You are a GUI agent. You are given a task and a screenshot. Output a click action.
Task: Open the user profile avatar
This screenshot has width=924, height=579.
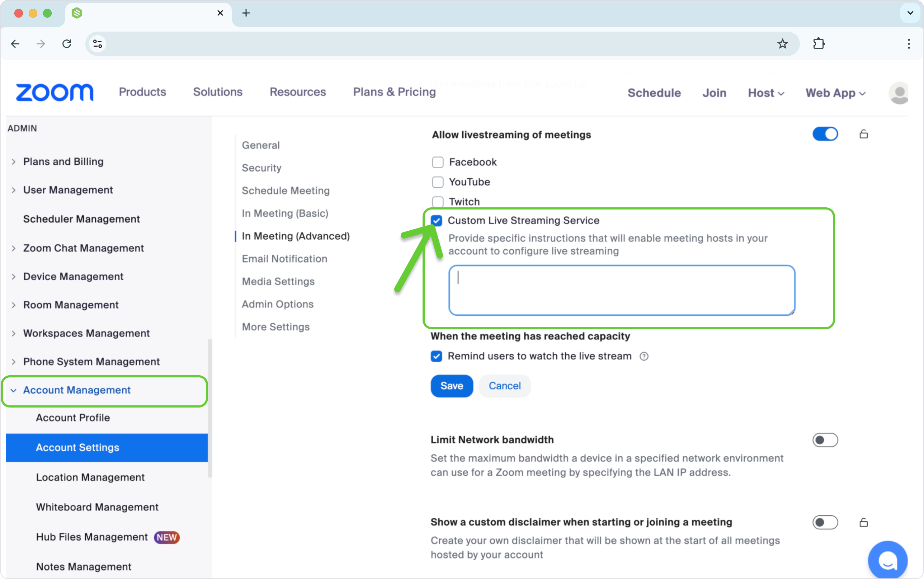(899, 93)
